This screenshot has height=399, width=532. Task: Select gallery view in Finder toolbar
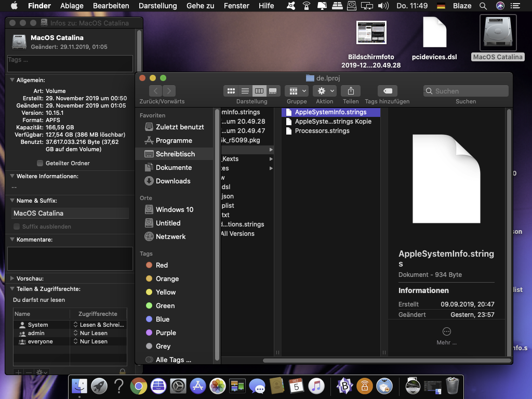coord(273,91)
